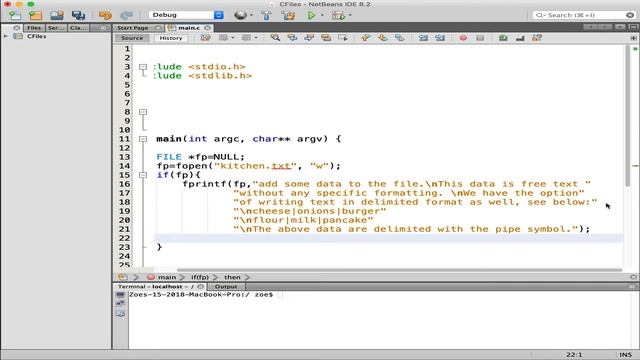Select the Terminal - localhost tab
640x360 pixels.
[x=156, y=287]
